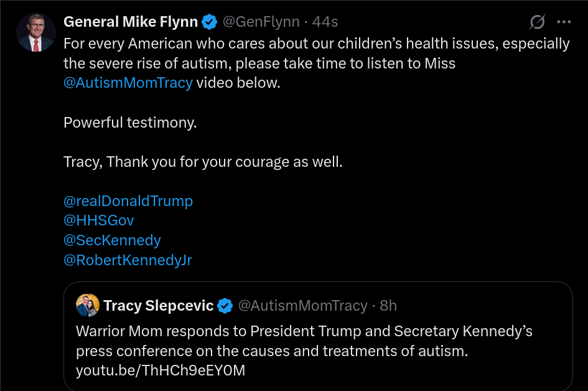Image resolution: width=588 pixels, height=391 pixels.
Task: Open the youtu.be/ThHCh9eEY0M video link
Action: (x=161, y=370)
